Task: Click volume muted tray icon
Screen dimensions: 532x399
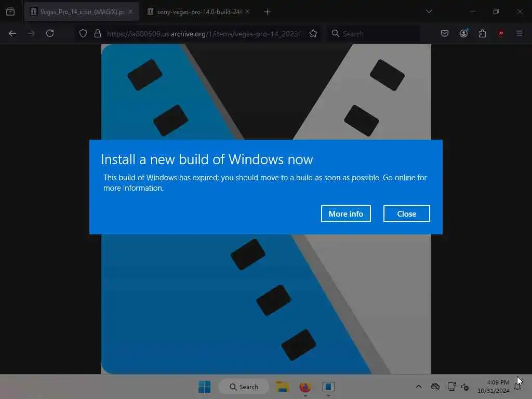Action: tap(465, 387)
